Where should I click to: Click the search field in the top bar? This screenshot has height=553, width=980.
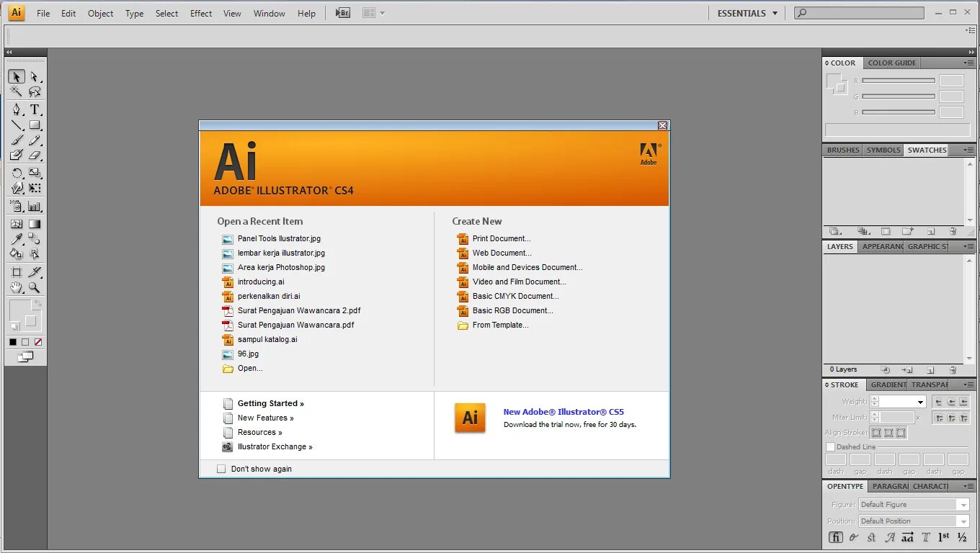point(859,13)
